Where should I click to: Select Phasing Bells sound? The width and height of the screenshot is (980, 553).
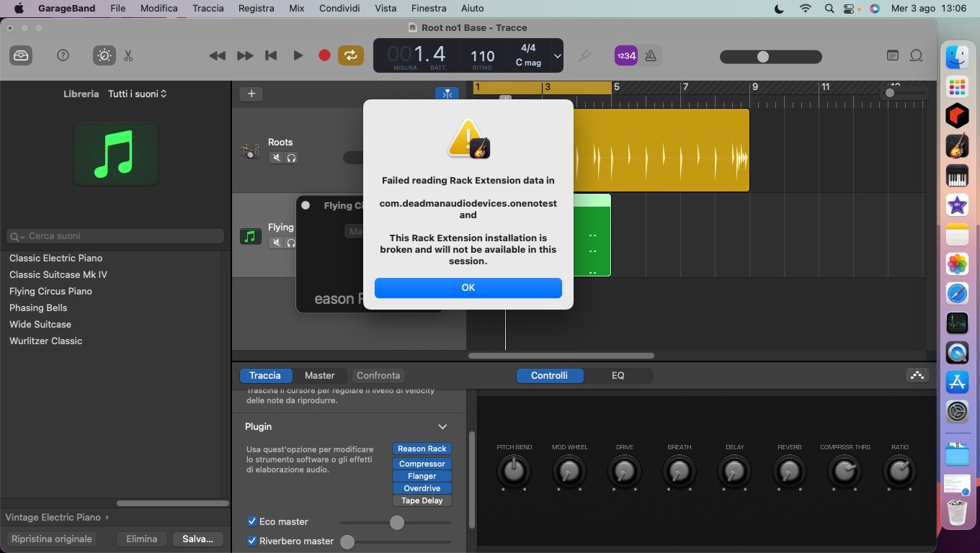tap(38, 307)
